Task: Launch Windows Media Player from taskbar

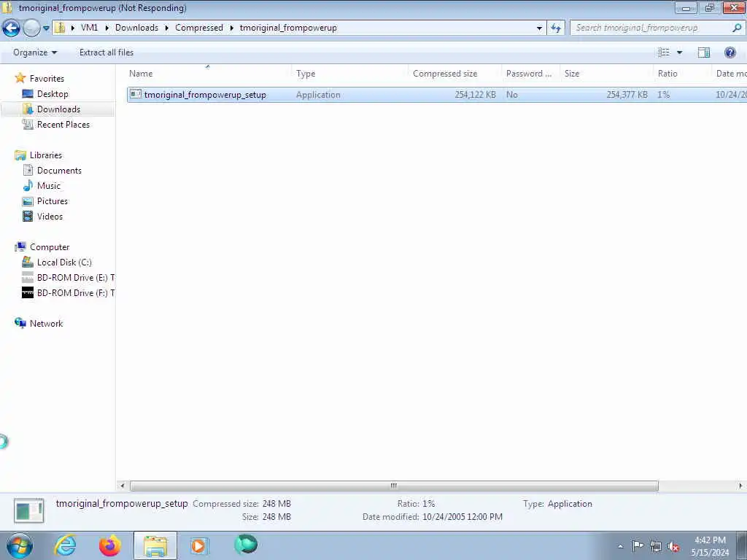Action: click(200, 545)
